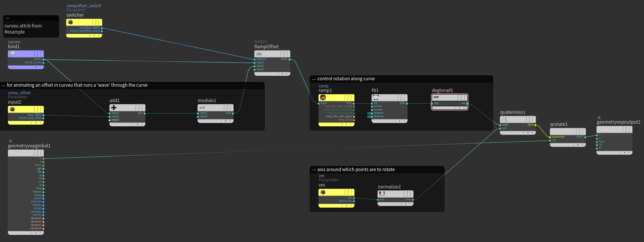The width and height of the screenshot is (644, 242).
Task: Collapse the wave offset animation network box
Action: coord(3,86)
